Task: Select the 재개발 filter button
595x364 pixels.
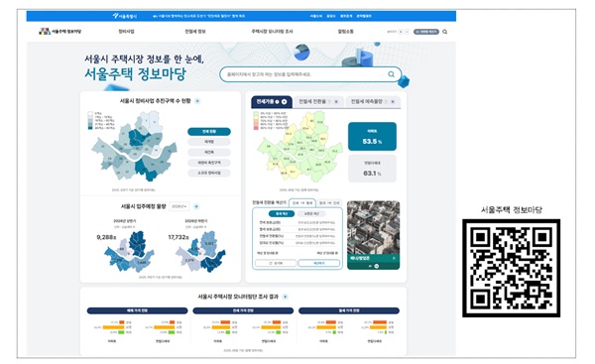Action: (209, 142)
